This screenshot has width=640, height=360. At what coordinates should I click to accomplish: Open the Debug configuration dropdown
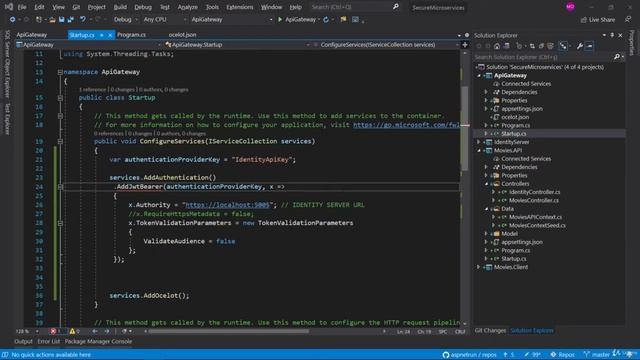126,19
